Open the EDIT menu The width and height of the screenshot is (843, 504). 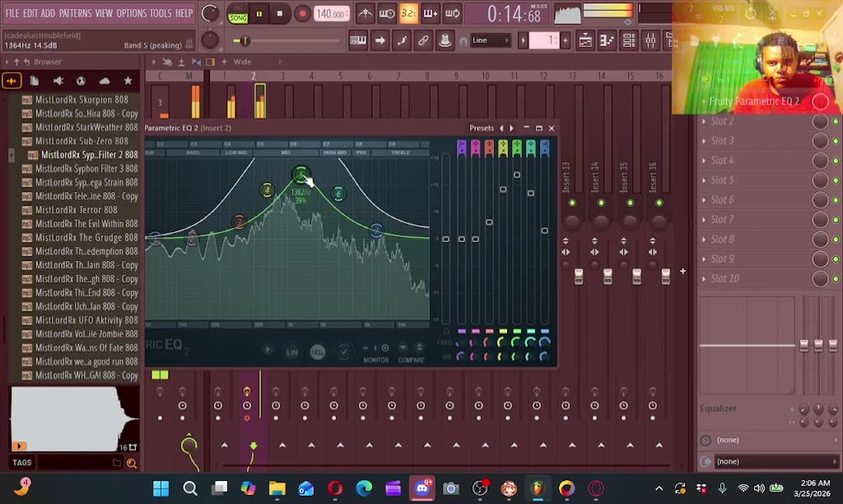pos(30,13)
